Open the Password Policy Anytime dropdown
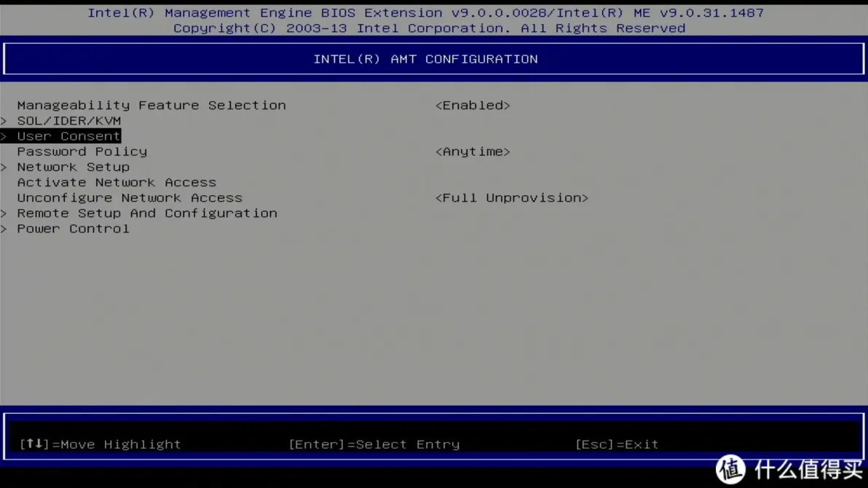868x488 pixels. click(x=473, y=151)
